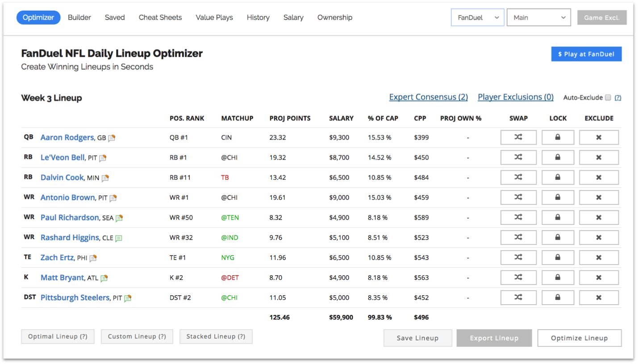Image resolution: width=638 pixels, height=364 pixels.
Task: Lock Aaron Rodgers in lineup
Action: pos(558,137)
